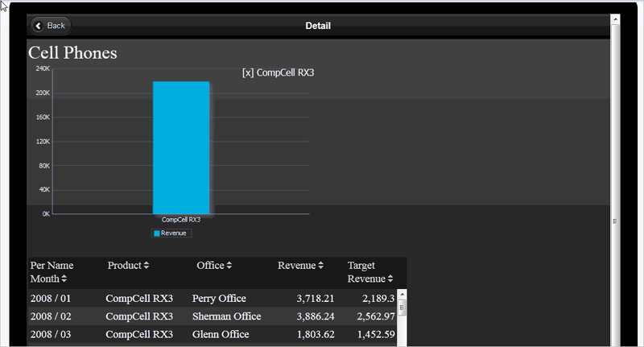644x347 pixels.
Task: Click the Revenue legend color swatch
Action: click(156, 233)
